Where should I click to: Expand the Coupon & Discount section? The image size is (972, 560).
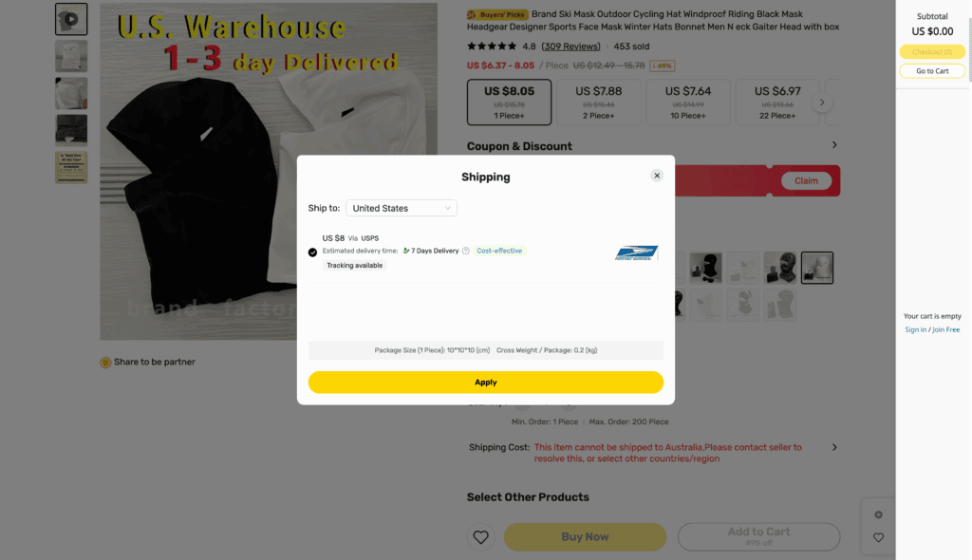tap(834, 144)
